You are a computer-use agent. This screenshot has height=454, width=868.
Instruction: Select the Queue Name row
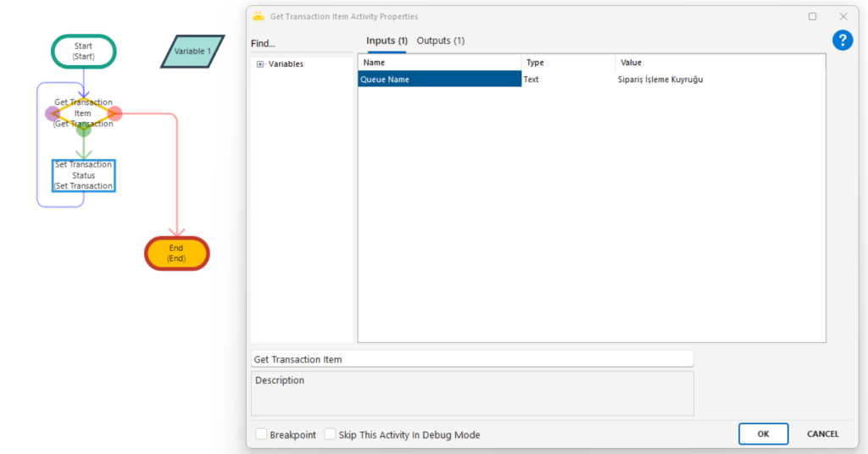[439, 80]
